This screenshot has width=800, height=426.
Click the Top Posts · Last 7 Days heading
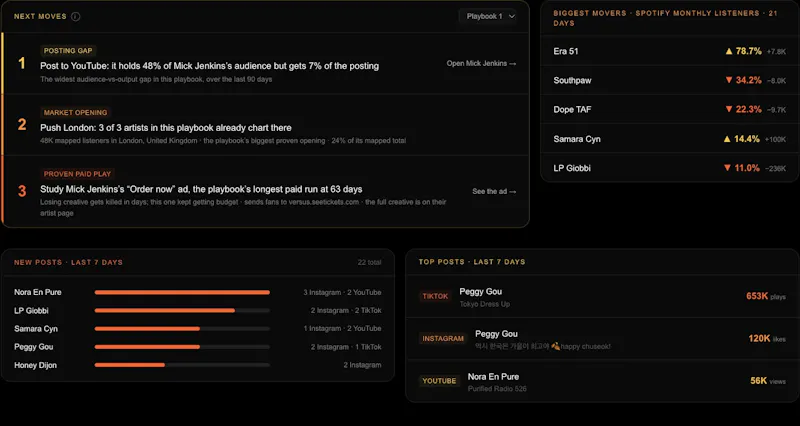point(472,262)
